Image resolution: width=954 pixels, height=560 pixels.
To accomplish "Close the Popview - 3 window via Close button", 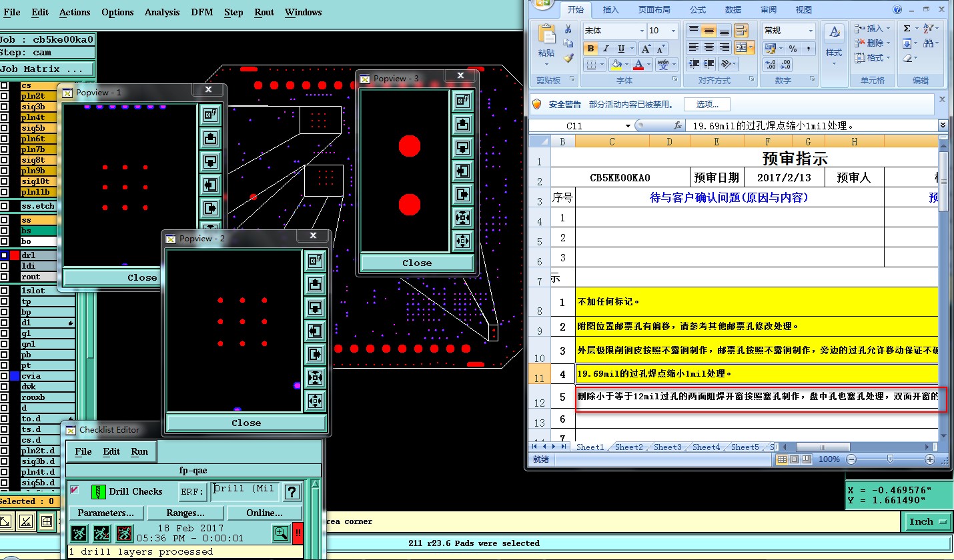I will (417, 263).
